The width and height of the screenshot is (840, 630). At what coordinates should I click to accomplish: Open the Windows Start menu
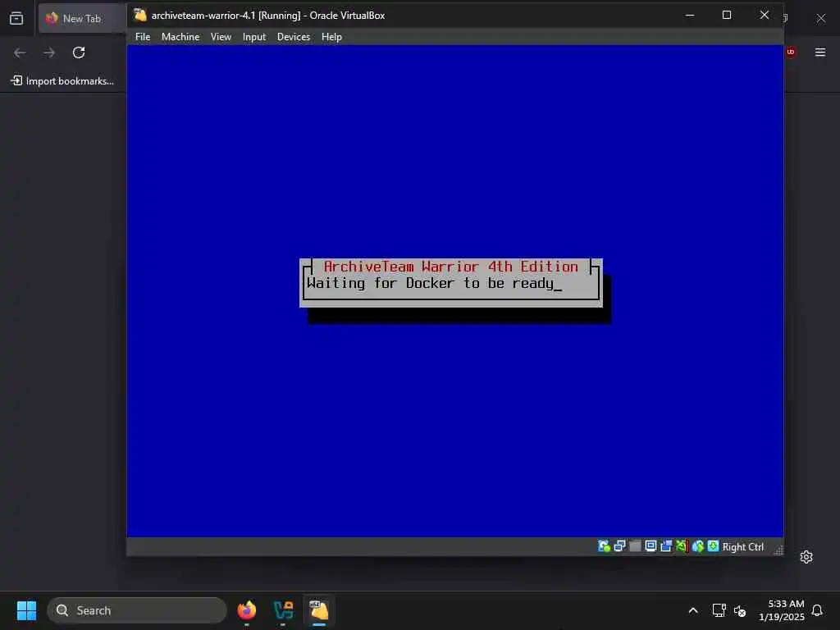[x=26, y=610]
